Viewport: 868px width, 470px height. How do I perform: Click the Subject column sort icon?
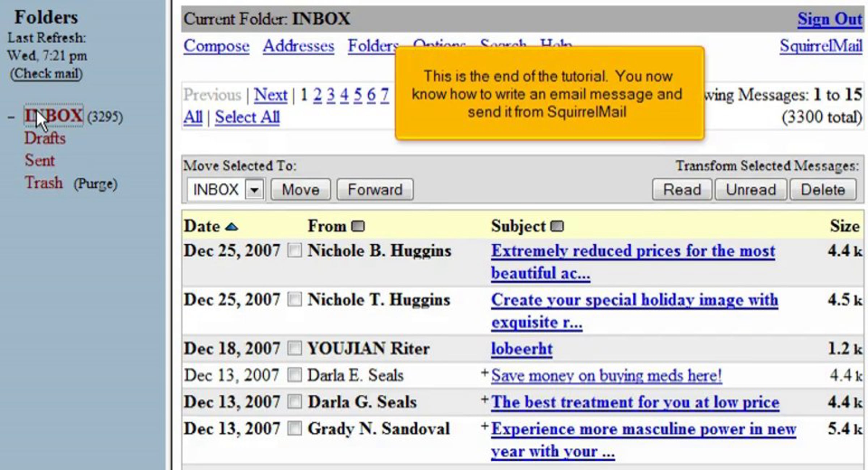557,226
